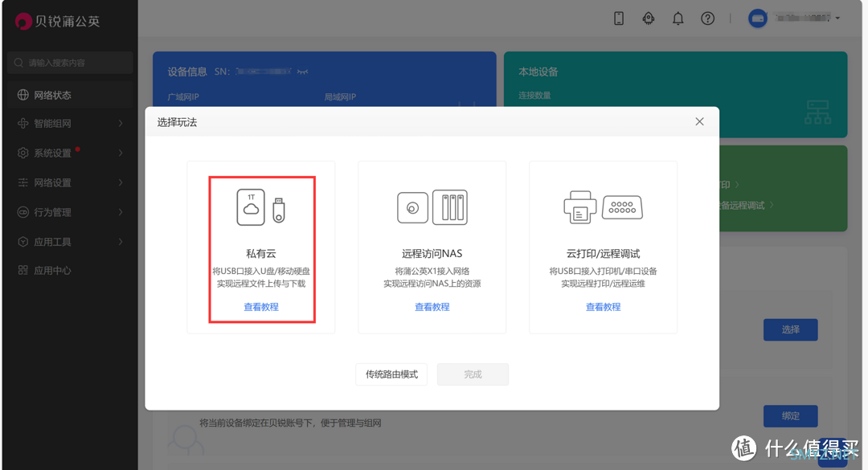
Task: Select the printer icon in 云打印 card
Action: (579, 207)
